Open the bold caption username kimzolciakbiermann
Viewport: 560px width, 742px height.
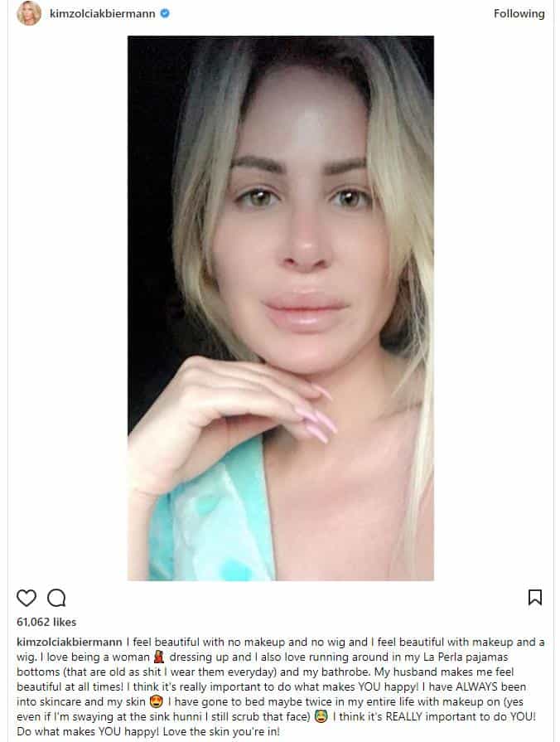(70, 643)
